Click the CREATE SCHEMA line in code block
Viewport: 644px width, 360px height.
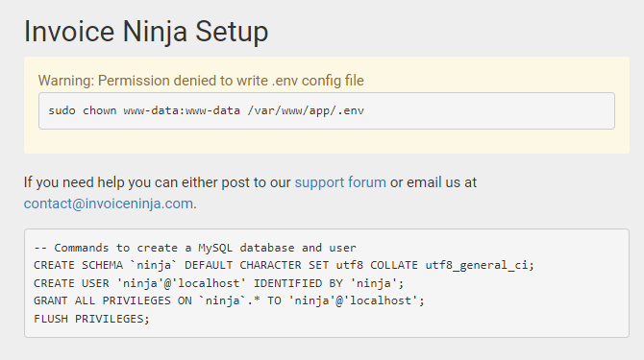click(284, 265)
